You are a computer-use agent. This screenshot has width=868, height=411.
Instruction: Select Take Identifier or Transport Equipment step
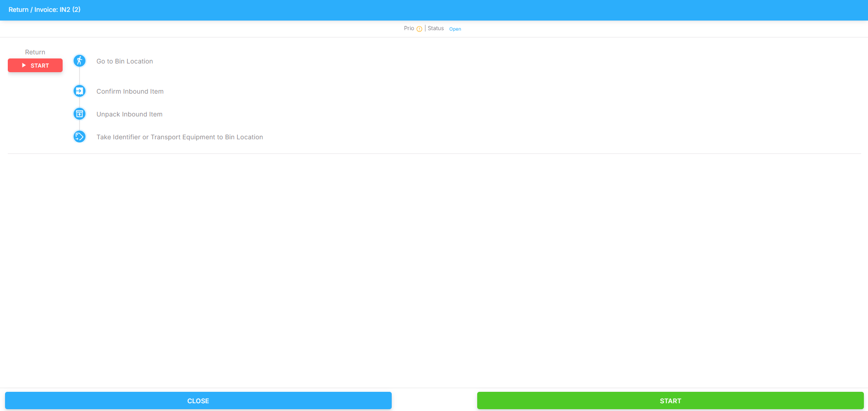point(180,137)
